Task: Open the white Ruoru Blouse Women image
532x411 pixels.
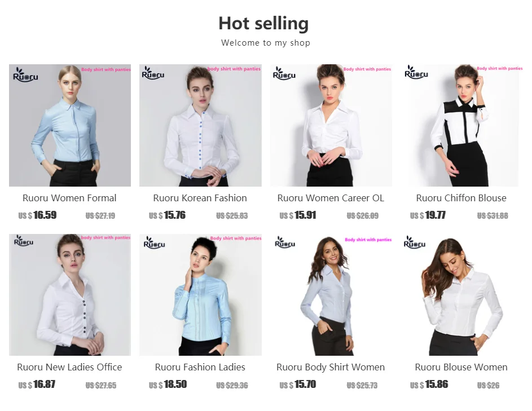Action: pyautogui.click(x=462, y=295)
